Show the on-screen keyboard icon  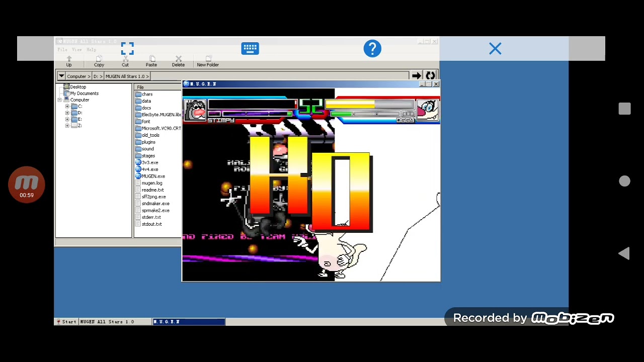click(250, 49)
